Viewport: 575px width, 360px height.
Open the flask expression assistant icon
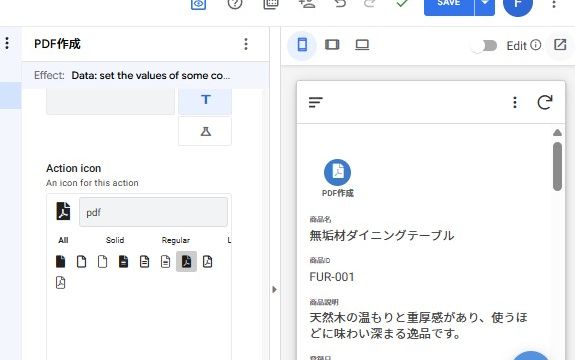[205, 131]
